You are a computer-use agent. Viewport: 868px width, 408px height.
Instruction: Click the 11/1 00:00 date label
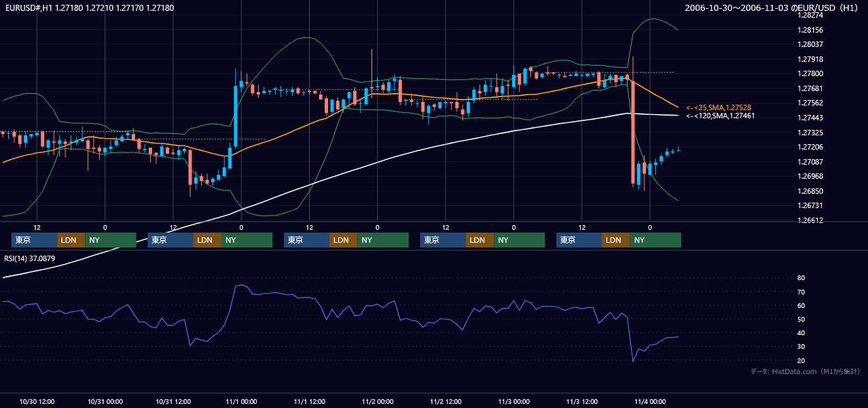click(x=241, y=402)
